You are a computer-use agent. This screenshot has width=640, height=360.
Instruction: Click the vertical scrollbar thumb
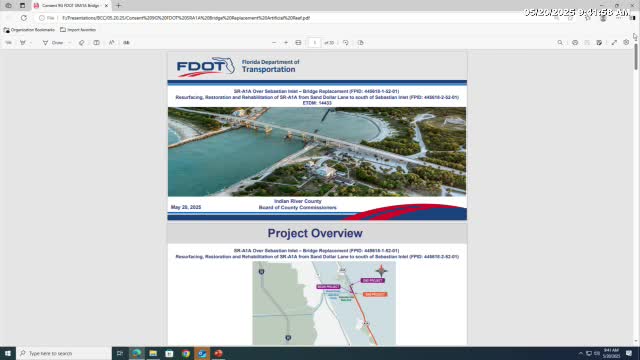636,56
